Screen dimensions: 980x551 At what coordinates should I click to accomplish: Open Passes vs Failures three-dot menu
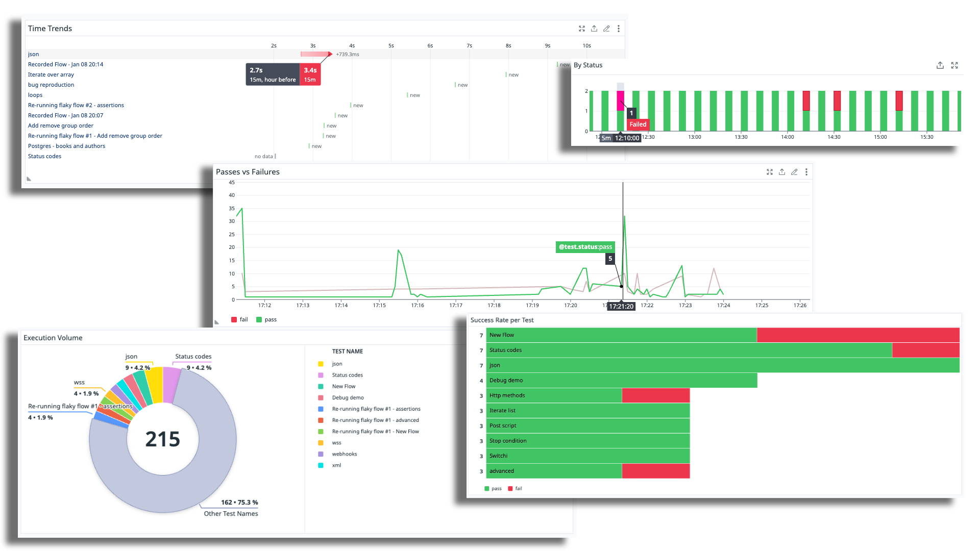click(806, 172)
